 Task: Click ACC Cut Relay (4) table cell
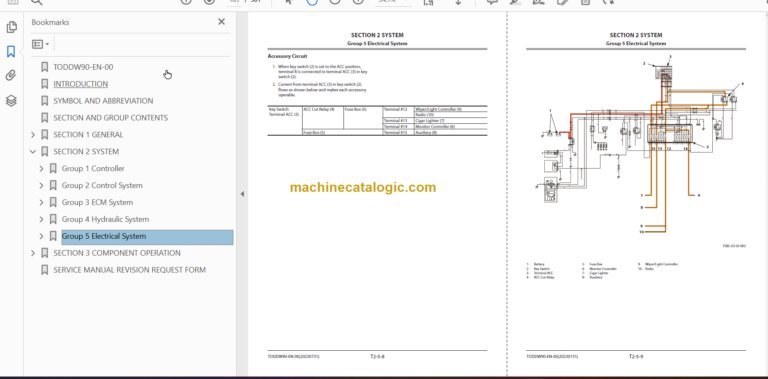[x=323, y=118]
